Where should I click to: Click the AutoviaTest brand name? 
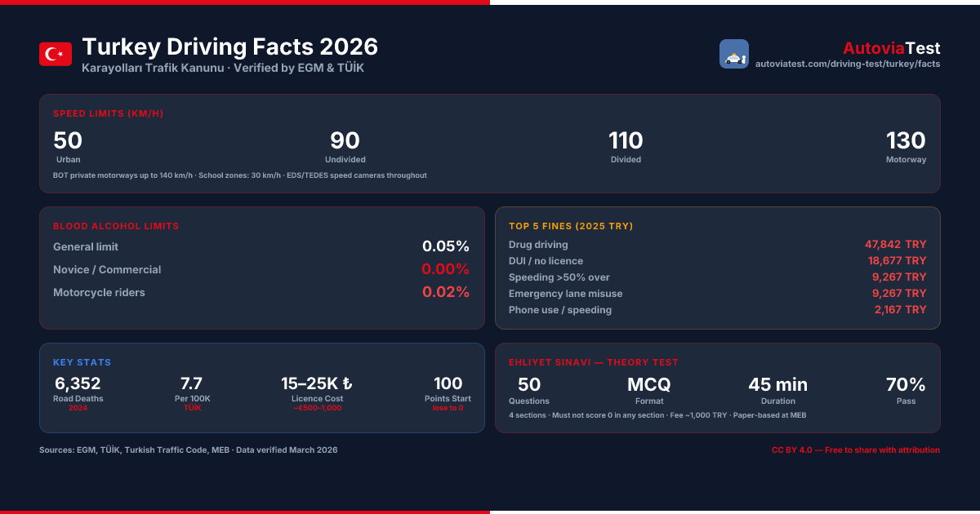tap(892, 48)
